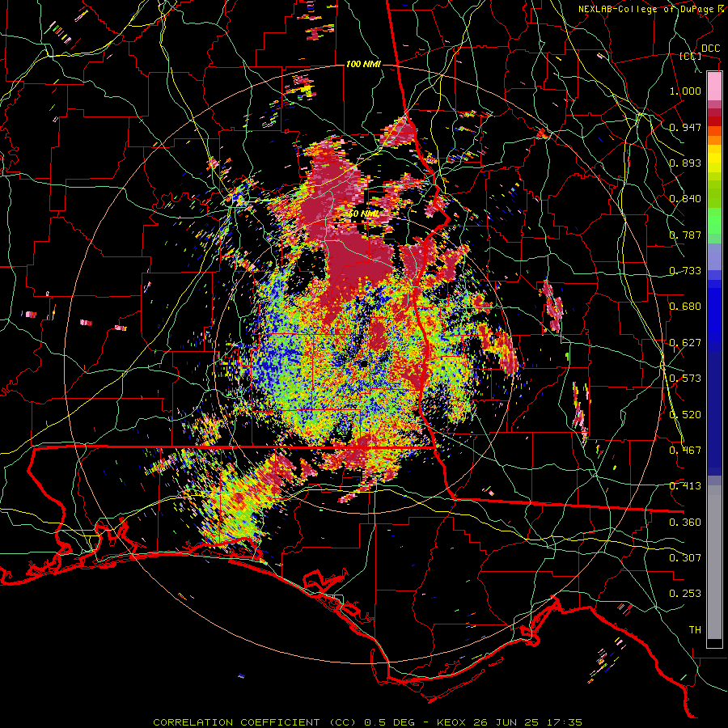Select the 1.000 legend value
The height and width of the screenshot is (728, 728).
click(x=685, y=91)
